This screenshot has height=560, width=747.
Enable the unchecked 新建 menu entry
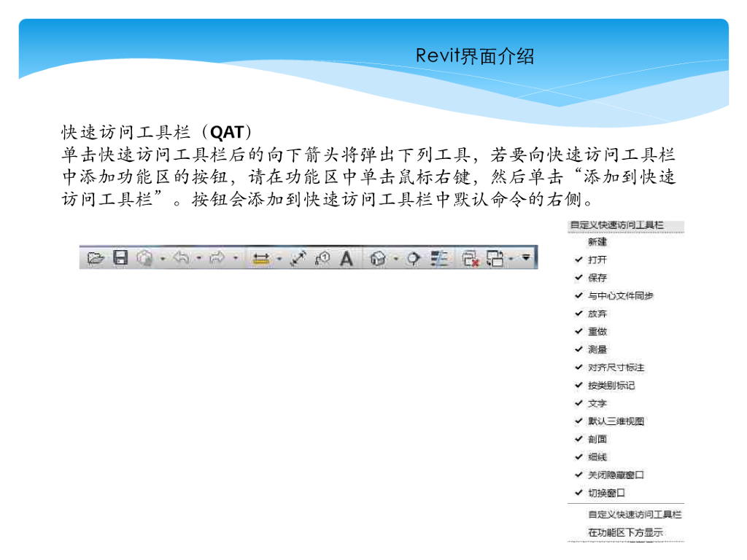point(597,242)
